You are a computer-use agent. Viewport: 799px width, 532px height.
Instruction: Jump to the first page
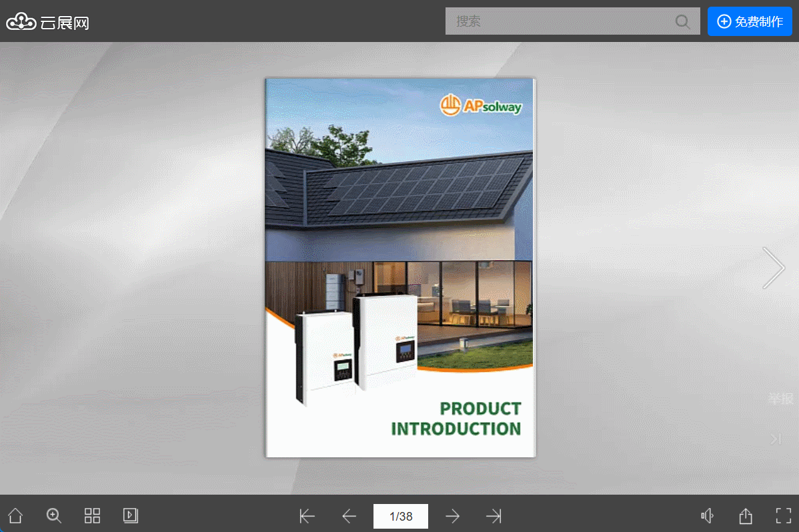307,516
